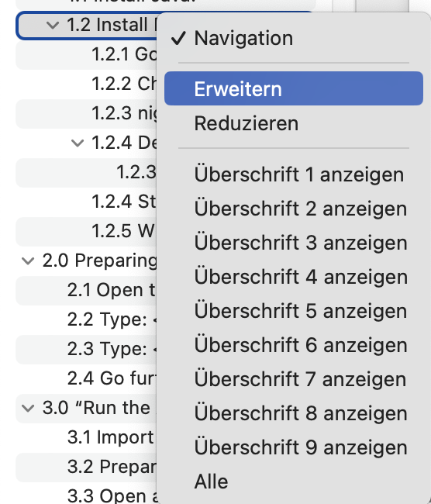Pick Überschrift 5 anzeigen entry
Screen dimensions: 431x504
pyautogui.click(x=294, y=311)
